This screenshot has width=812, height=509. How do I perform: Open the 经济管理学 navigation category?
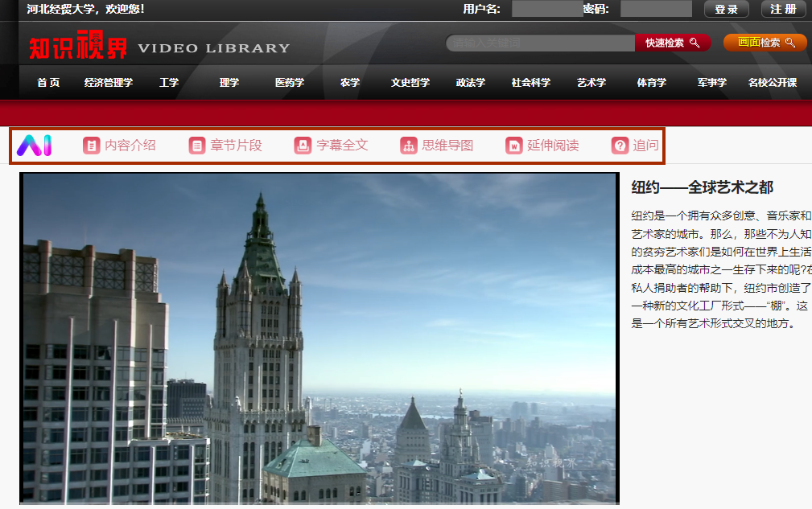click(109, 82)
